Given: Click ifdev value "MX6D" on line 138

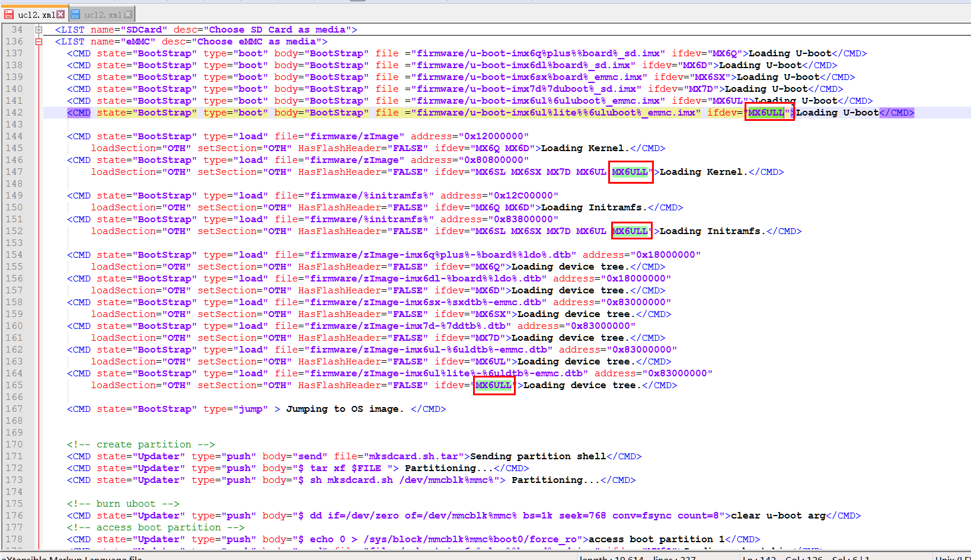Looking at the screenshot, I should tap(695, 65).
